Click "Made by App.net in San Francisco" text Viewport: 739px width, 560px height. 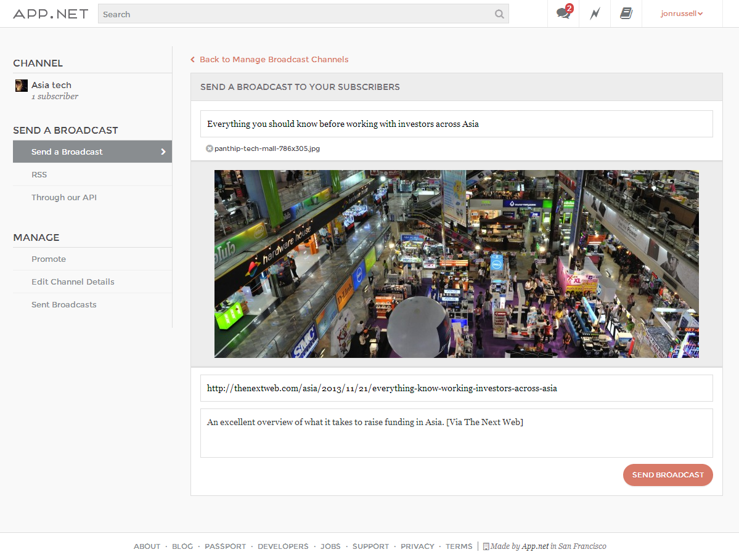548,546
